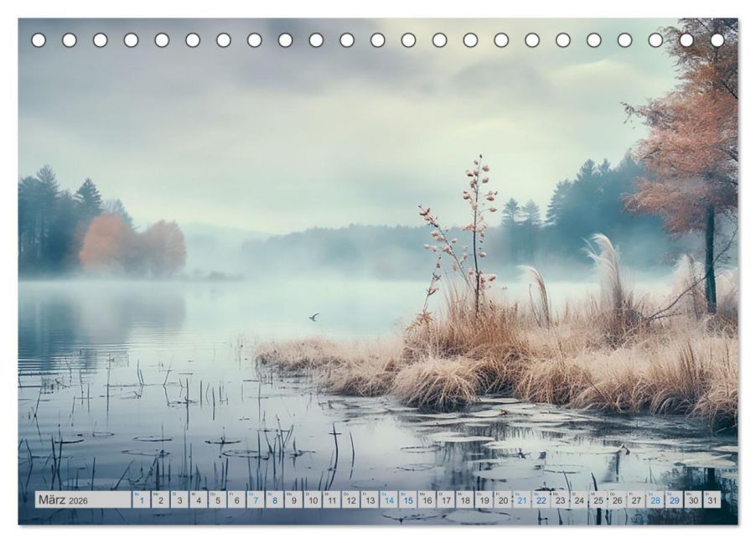Click the last day box 31
Screen dimensions: 756x543
tap(712, 499)
